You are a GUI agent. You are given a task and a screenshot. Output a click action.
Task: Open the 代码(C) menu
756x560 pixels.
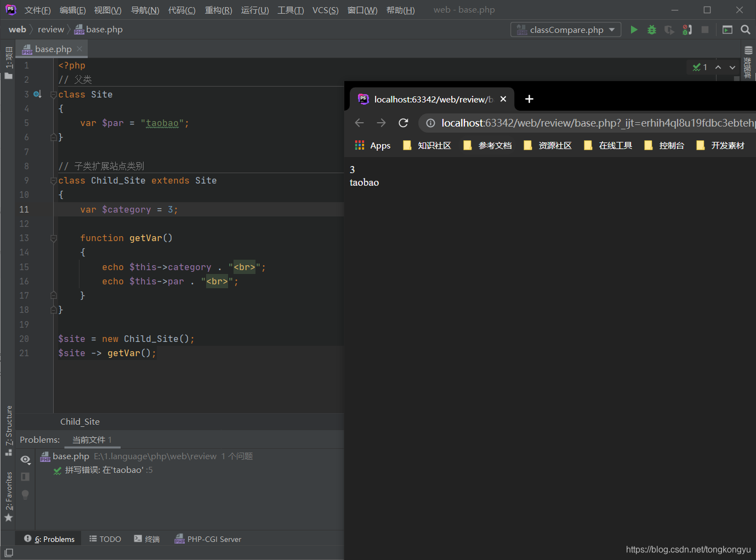(181, 10)
